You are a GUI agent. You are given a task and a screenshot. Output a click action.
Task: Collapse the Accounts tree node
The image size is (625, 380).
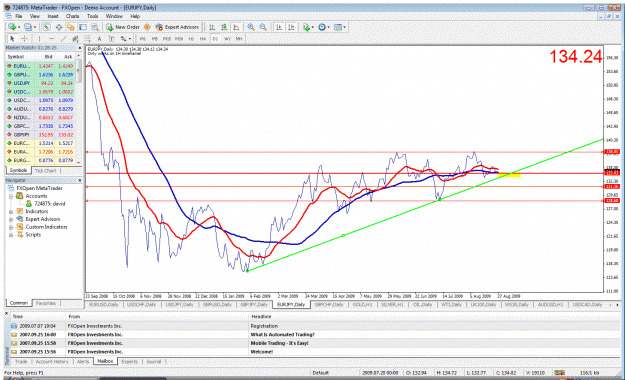click(11, 196)
